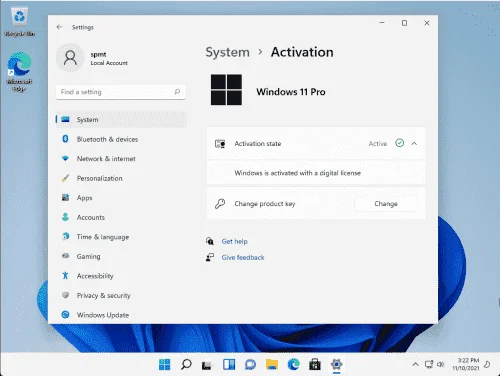
Task: Click System in the breadcrumb
Action: 227,52
